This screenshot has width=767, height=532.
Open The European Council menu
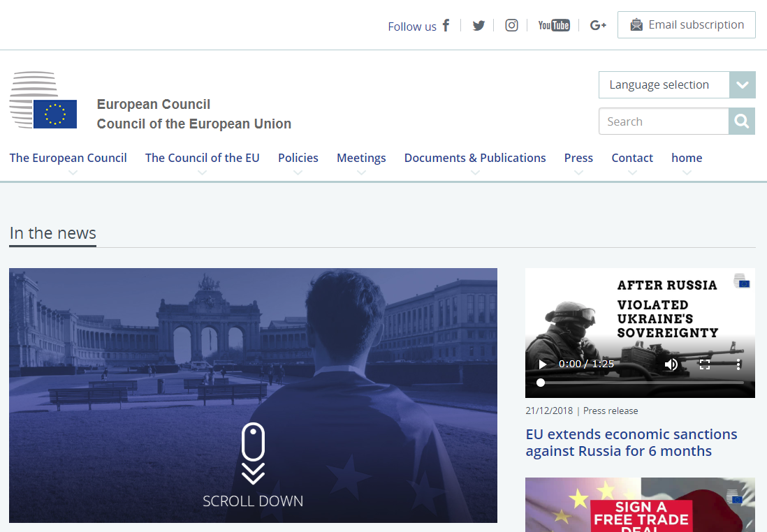[x=68, y=158]
